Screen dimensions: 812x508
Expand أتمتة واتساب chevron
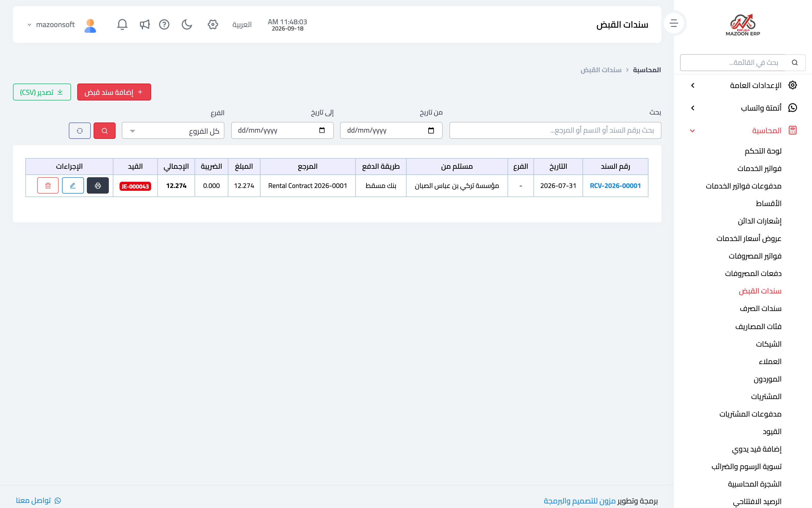tap(693, 108)
